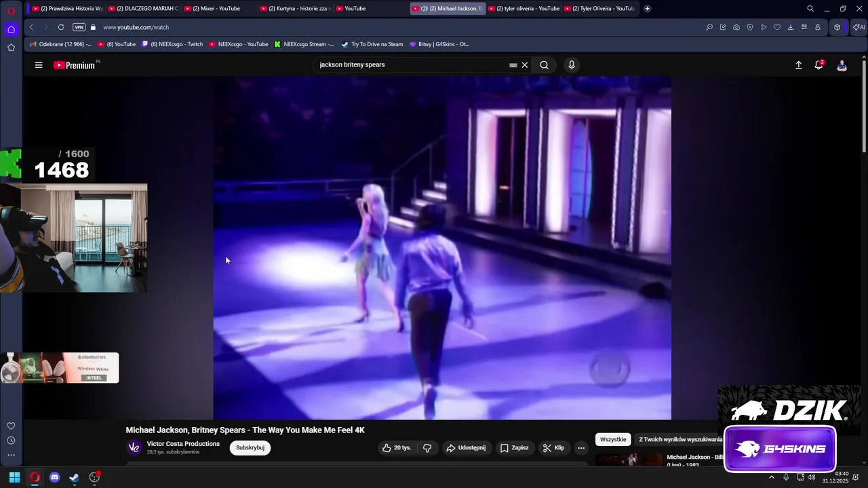The height and width of the screenshot is (488, 868).
Task: Share video via Udostępnij
Action: click(x=466, y=448)
